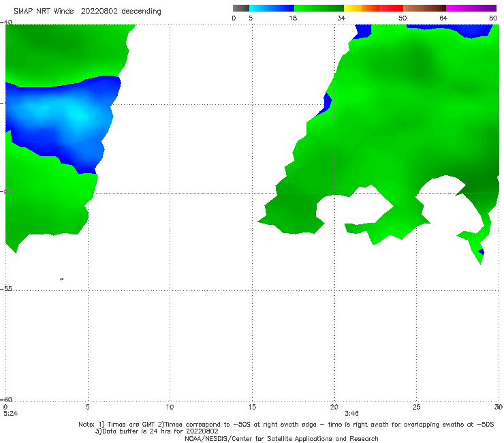
Task: Select the magenta-purple legend segment
Action: coord(471,8)
